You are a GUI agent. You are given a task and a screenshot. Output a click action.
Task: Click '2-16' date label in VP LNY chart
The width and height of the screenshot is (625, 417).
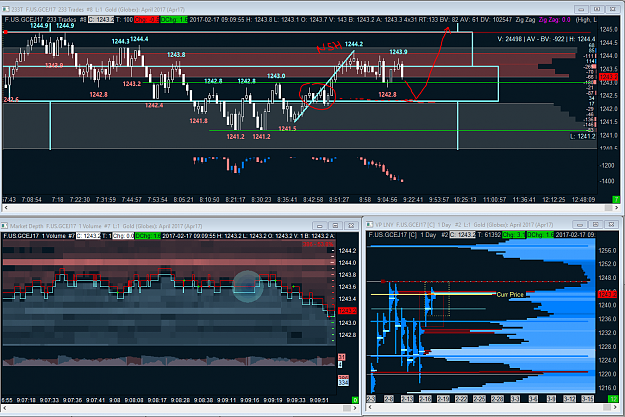click(x=425, y=399)
